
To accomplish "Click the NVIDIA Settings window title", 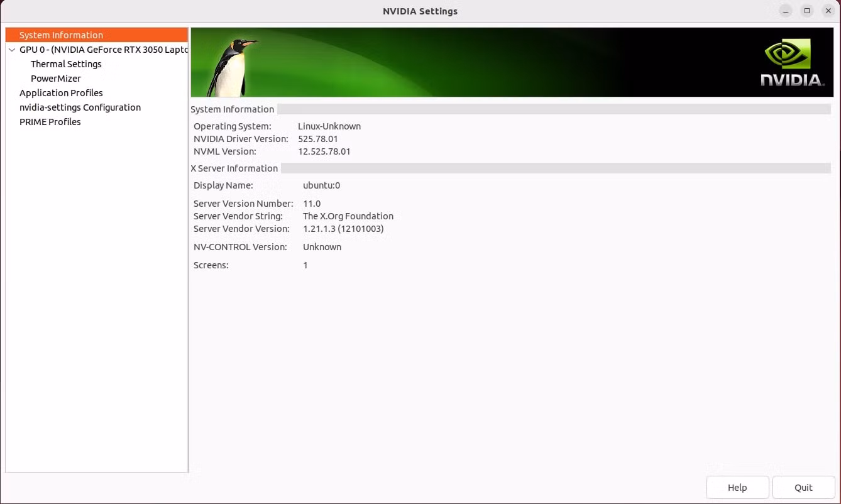I will point(420,11).
